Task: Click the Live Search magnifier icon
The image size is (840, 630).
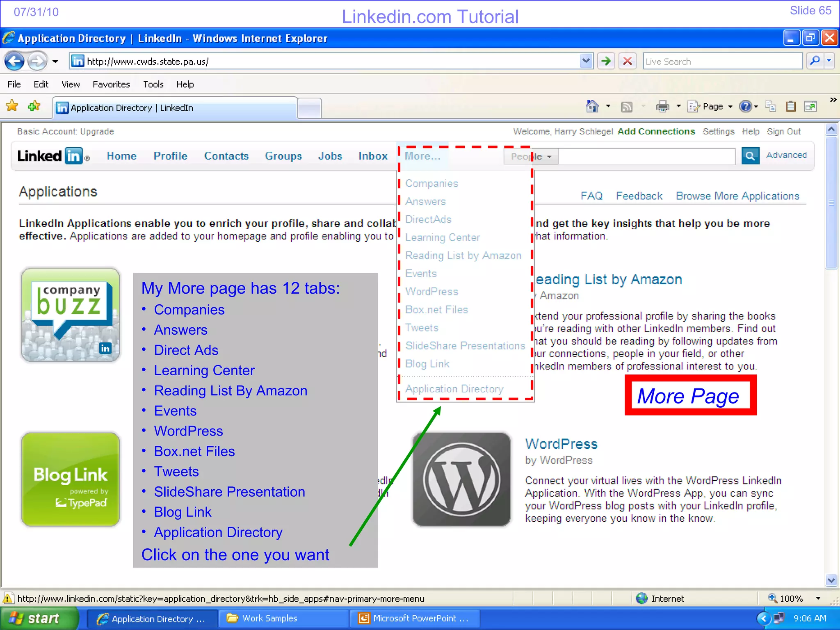Action: pyautogui.click(x=815, y=61)
